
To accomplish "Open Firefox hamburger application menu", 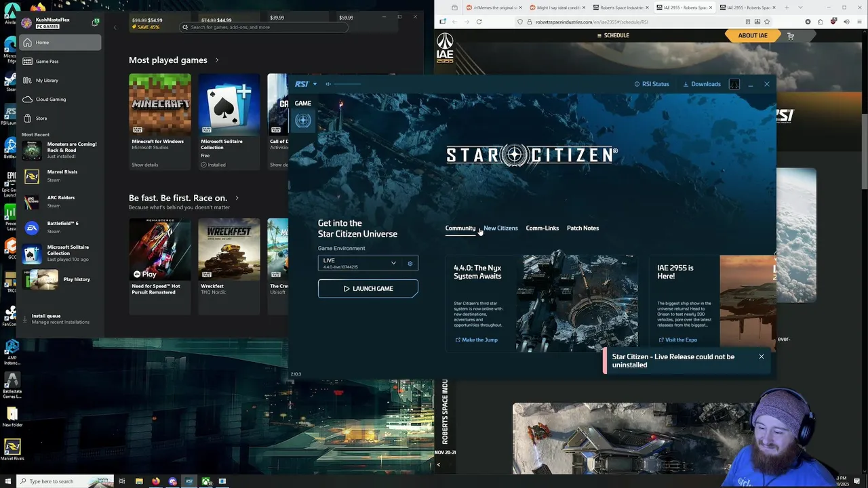I will point(859,22).
